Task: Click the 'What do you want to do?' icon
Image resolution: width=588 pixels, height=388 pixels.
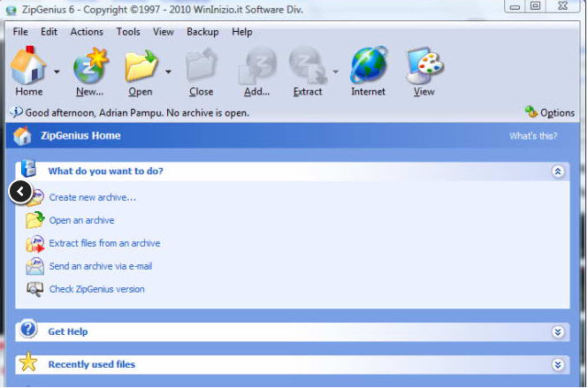Action: [x=28, y=169]
